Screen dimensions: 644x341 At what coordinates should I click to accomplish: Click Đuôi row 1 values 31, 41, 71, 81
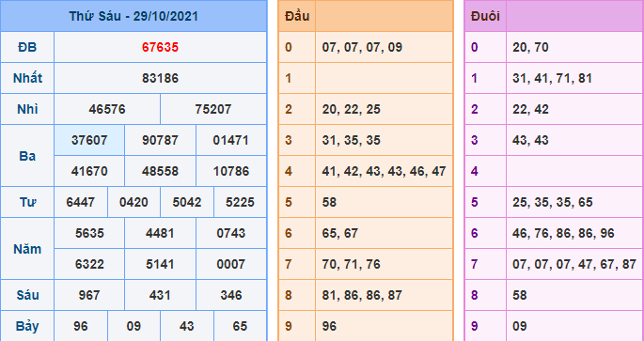click(553, 78)
